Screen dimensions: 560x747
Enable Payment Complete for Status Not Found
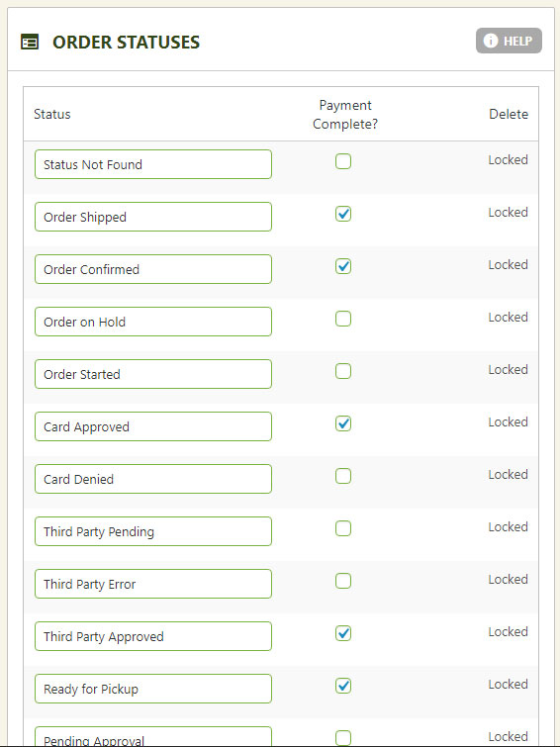pyautogui.click(x=343, y=161)
